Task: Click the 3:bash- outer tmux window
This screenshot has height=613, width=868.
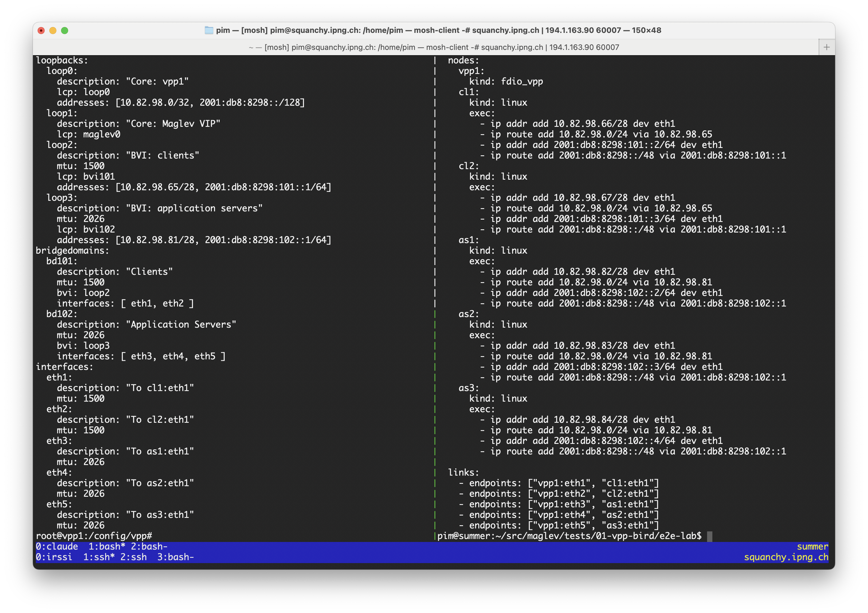Action: (175, 557)
